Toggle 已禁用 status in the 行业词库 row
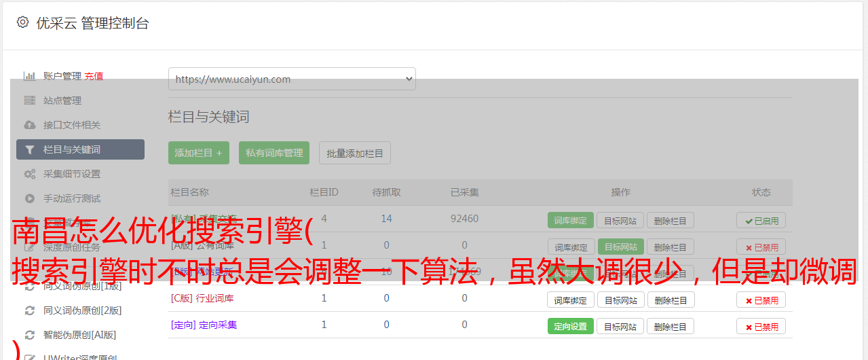 761,300
